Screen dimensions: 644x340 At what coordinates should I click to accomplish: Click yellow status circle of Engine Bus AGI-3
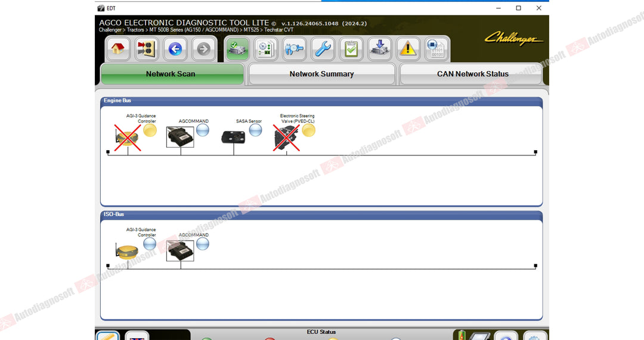(150, 130)
